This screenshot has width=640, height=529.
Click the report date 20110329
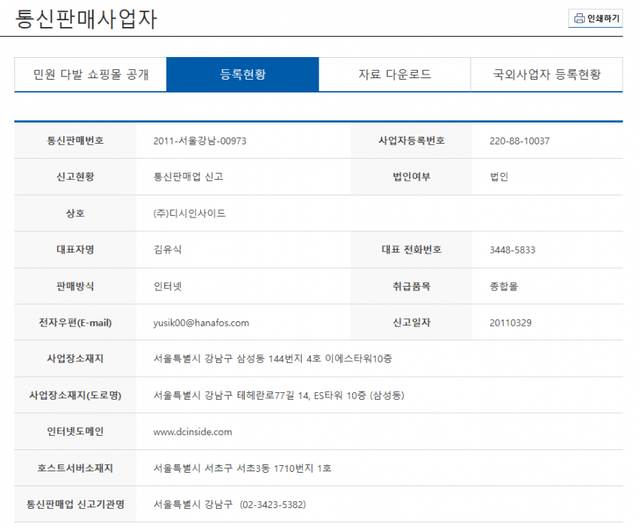[x=511, y=323]
